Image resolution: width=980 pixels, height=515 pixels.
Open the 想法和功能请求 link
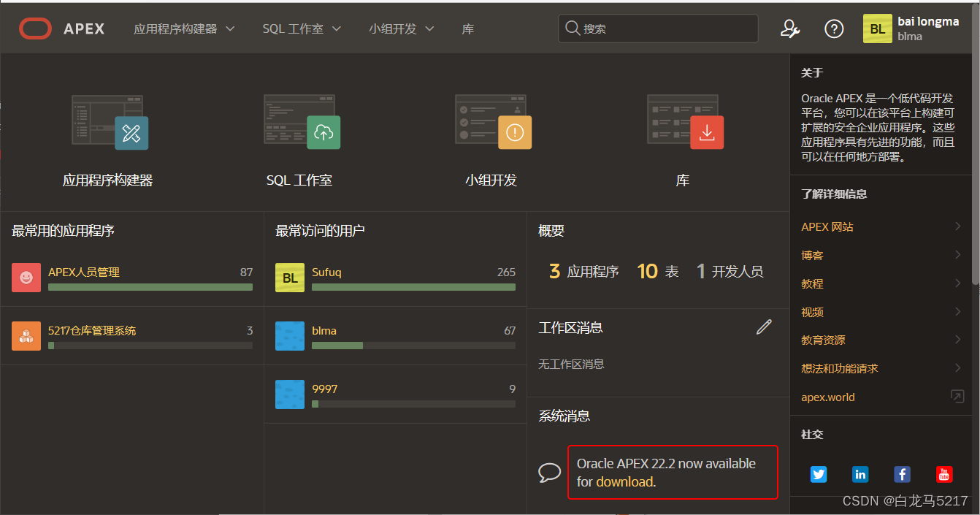tap(840, 368)
